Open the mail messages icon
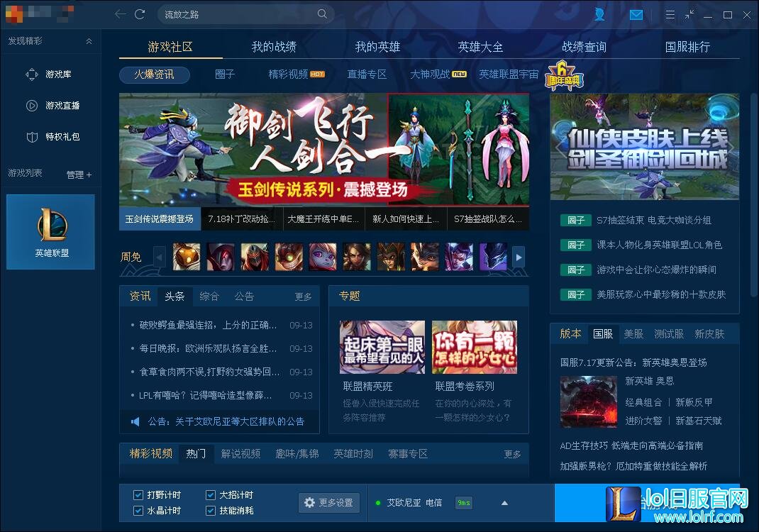This screenshot has height=532, width=759. click(636, 15)
